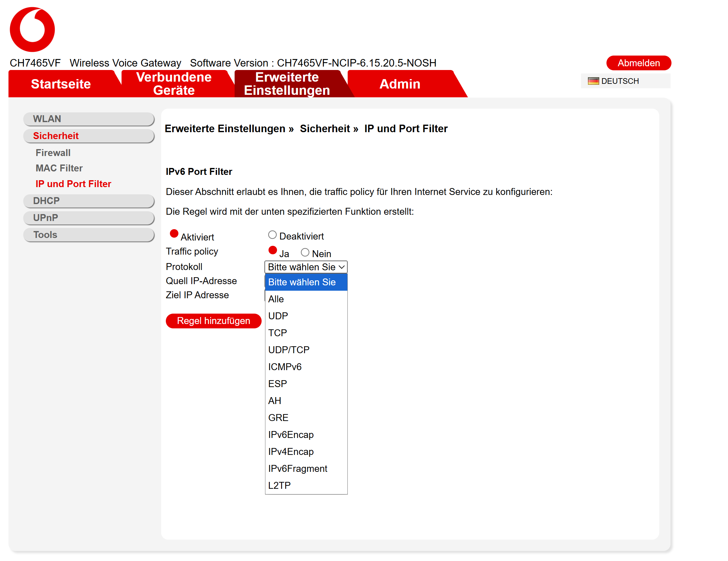Click the German flag language icon
This screenshot has width=728, height=561.
tap(593, 81)
